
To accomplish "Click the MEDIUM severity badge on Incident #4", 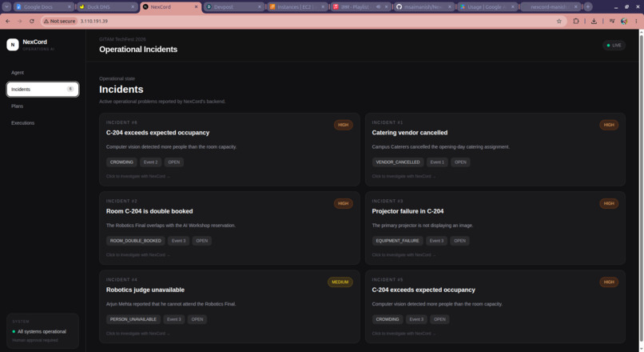I will [340, 282].
